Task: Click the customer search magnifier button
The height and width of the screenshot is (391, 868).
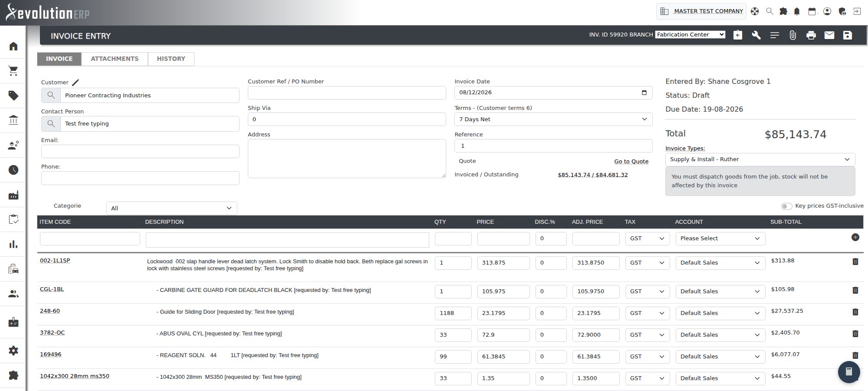Action: tap(51, 95)
